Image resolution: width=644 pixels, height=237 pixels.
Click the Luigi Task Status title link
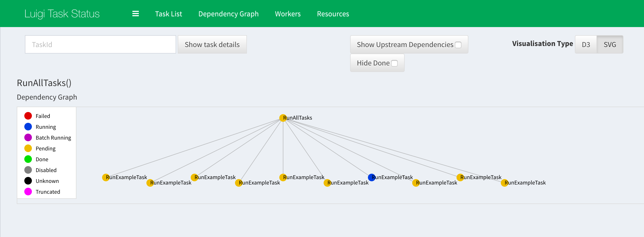[x=62, y=14]
